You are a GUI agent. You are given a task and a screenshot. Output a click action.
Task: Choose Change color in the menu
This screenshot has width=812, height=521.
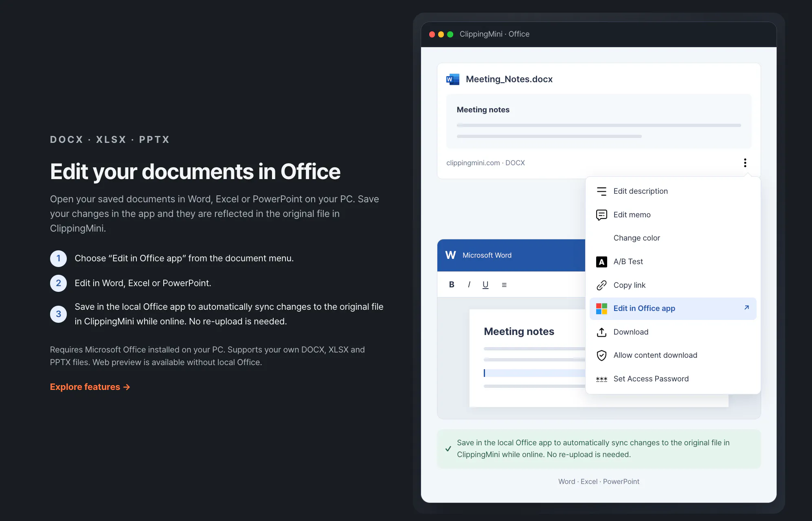pos(673,238)
